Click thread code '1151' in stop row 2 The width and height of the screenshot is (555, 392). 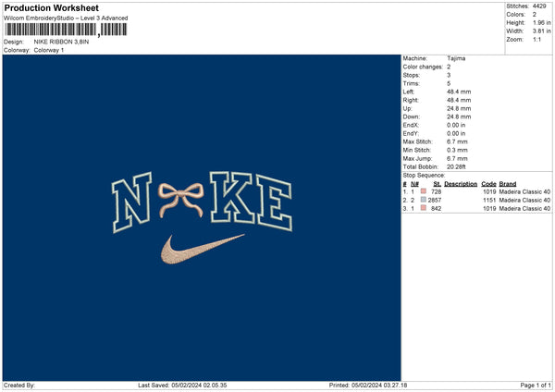click(x=489, y=201)
